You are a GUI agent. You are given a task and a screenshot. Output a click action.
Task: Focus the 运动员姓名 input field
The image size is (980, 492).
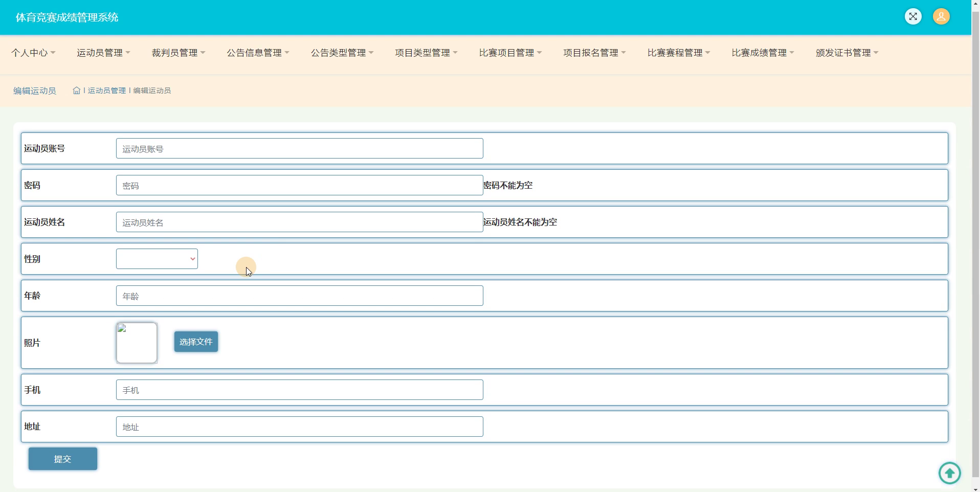tap(300, 222)
